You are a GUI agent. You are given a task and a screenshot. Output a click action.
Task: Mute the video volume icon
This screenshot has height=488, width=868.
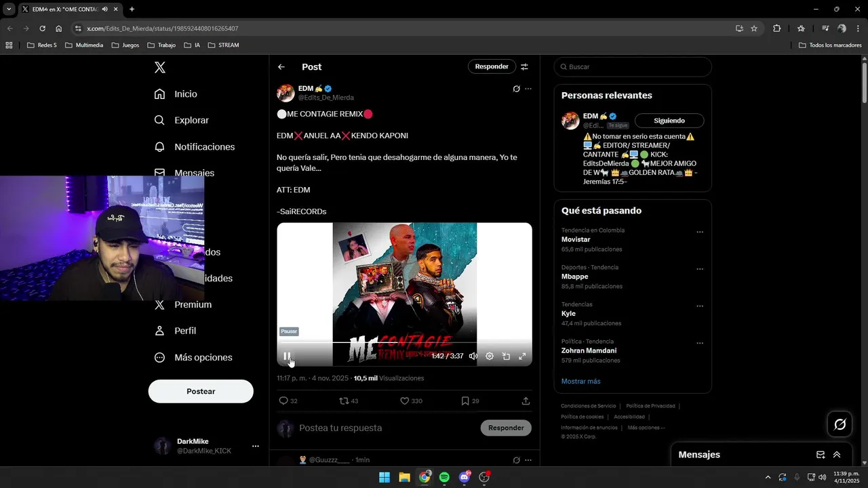pyautogui.click(x=473, y=357)
